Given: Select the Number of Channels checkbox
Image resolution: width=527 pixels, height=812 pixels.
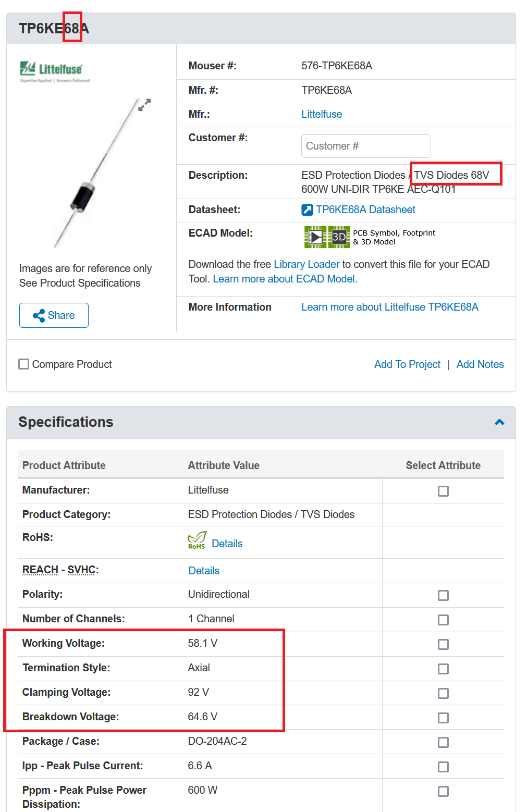Looking at the screenshot, I should point(443,620).
